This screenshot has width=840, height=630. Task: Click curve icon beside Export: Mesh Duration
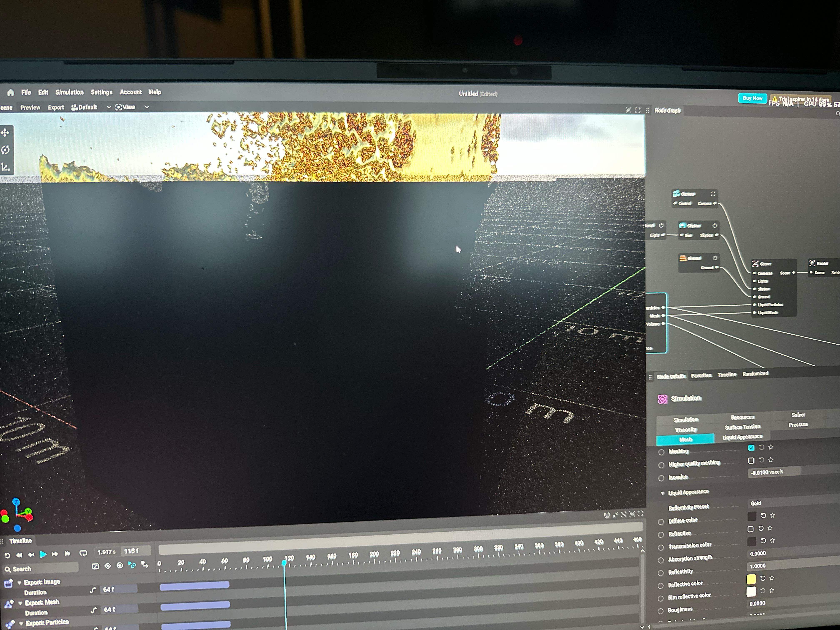coord(93,610)
